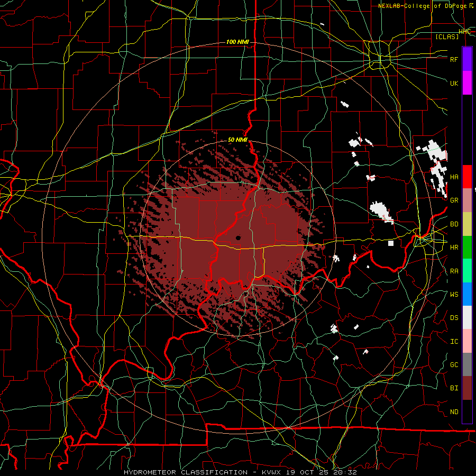Click the HR legend label
This screenshot has width=476, height=476.
point(454,248)
